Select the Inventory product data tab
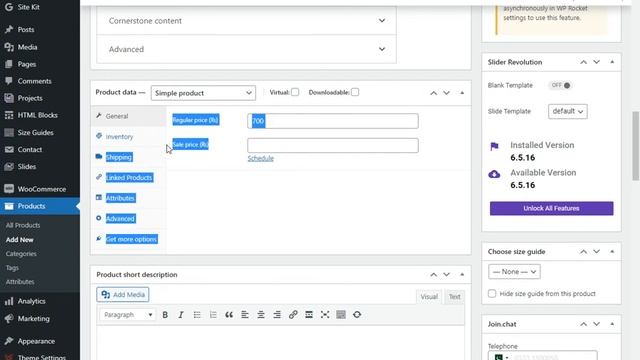This screenshot has height=360, width=640. pyautogui.click(x=129, y=137)
